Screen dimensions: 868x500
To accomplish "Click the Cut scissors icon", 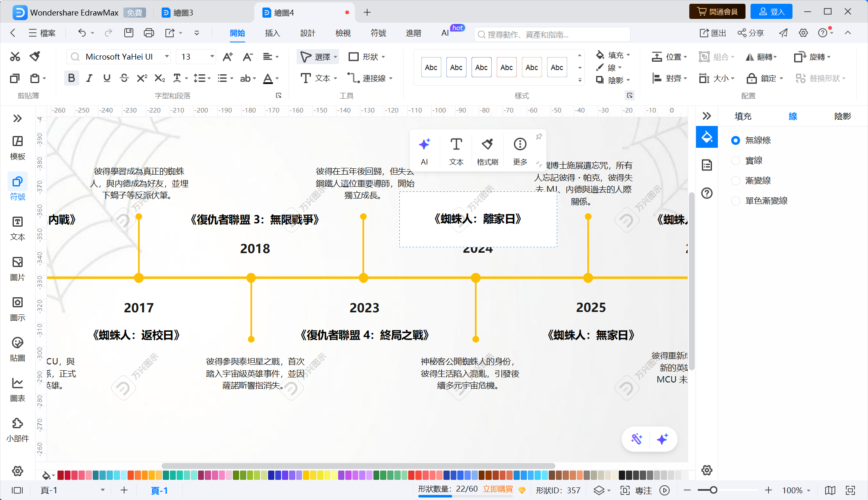I will point(15,56).
